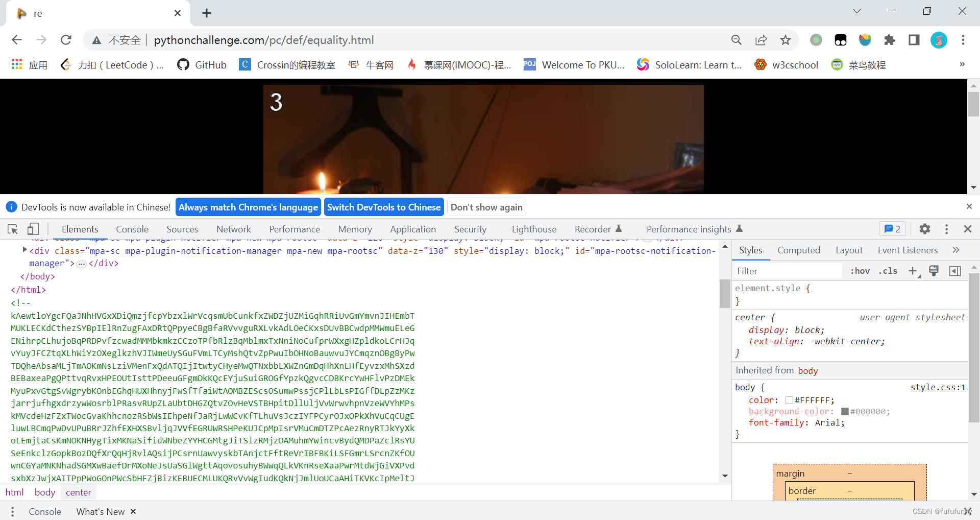980x520 pixels.
Task: Open the style.css:1 link
Action: click(938, 387)
